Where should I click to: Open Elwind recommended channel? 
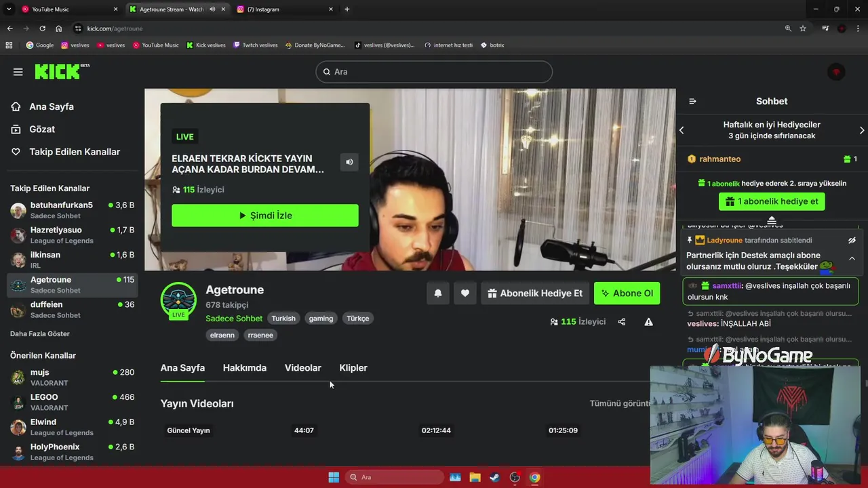[73, 427]
